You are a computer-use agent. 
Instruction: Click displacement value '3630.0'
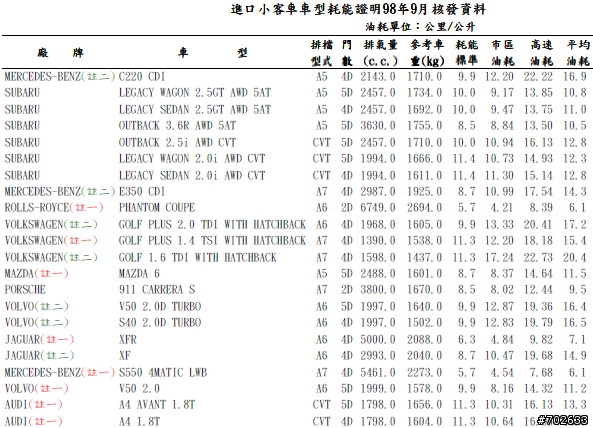coord(378,126)
